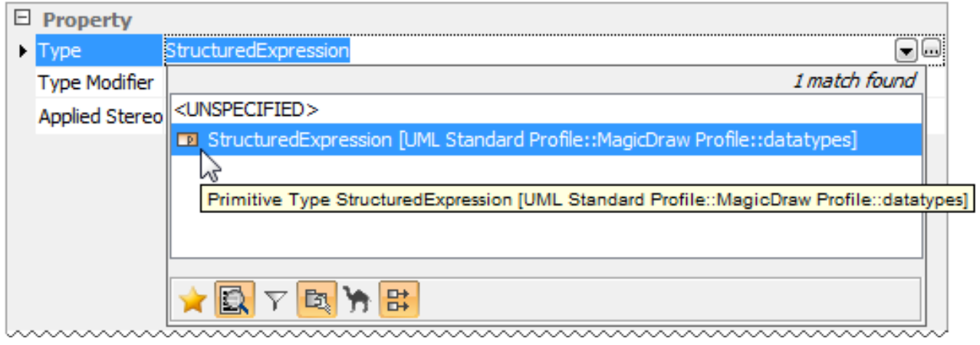Toggle the two-arrows button in list toolbar
This screenshot has height=345, width=980.
(399, 301)
